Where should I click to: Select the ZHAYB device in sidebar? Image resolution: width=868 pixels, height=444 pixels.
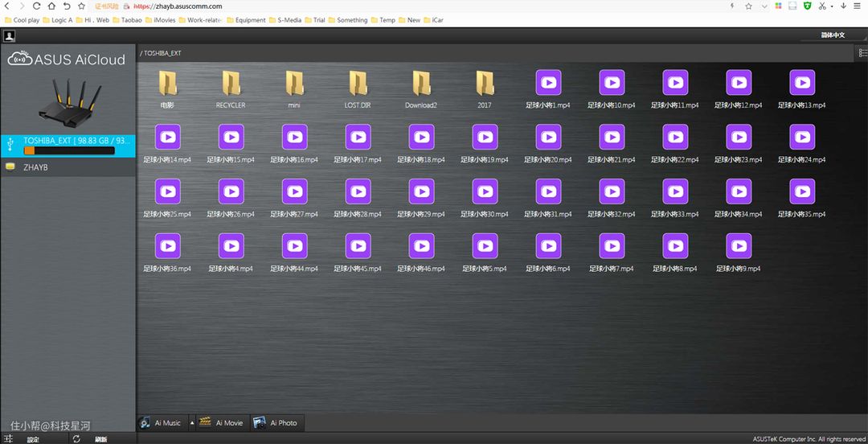(x=36, y=167)
